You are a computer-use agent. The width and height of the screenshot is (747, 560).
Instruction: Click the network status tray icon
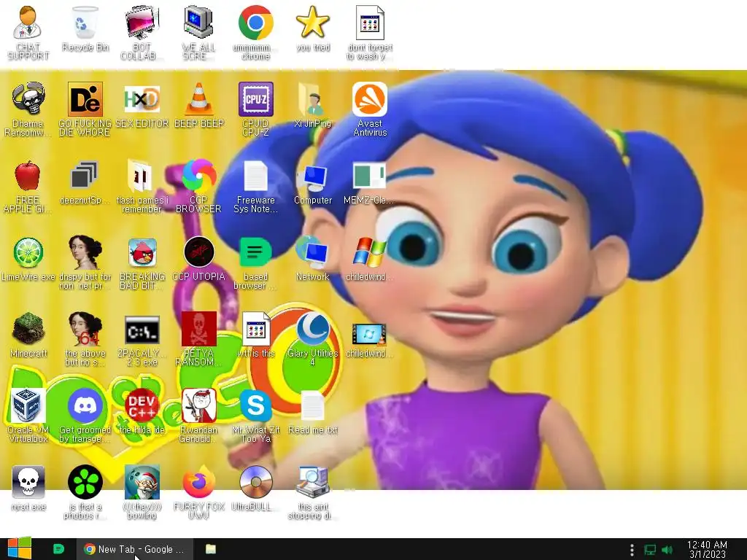point(650,550)
